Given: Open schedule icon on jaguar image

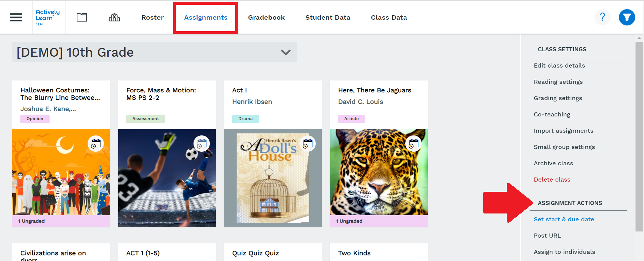Looking at the screenshot, I should coord(413,144).
